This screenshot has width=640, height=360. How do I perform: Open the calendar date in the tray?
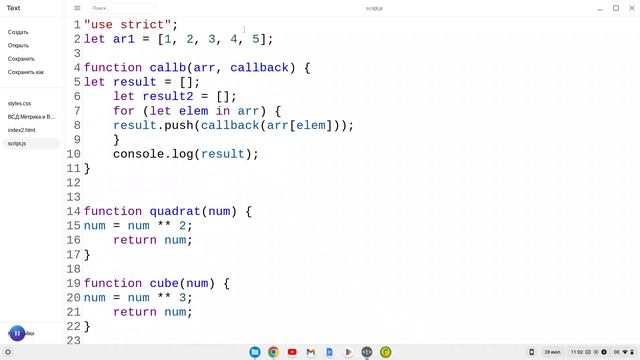pos(552,352)
